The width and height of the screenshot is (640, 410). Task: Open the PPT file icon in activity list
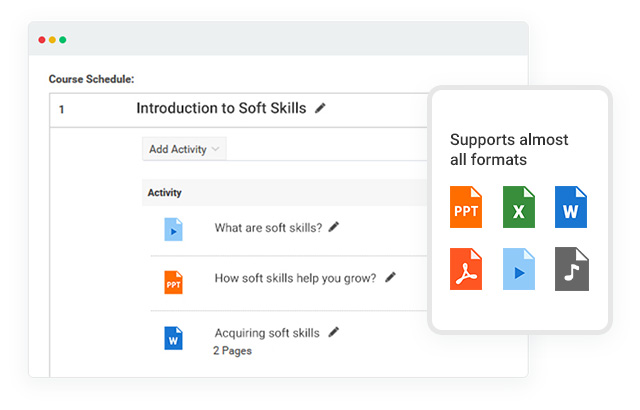coord(174,281)
